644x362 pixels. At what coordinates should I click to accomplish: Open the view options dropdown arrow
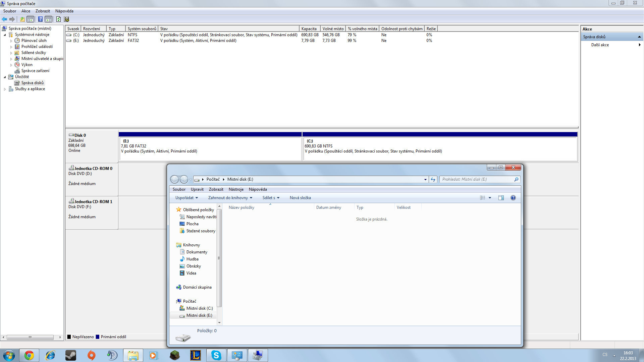point(490,198)
